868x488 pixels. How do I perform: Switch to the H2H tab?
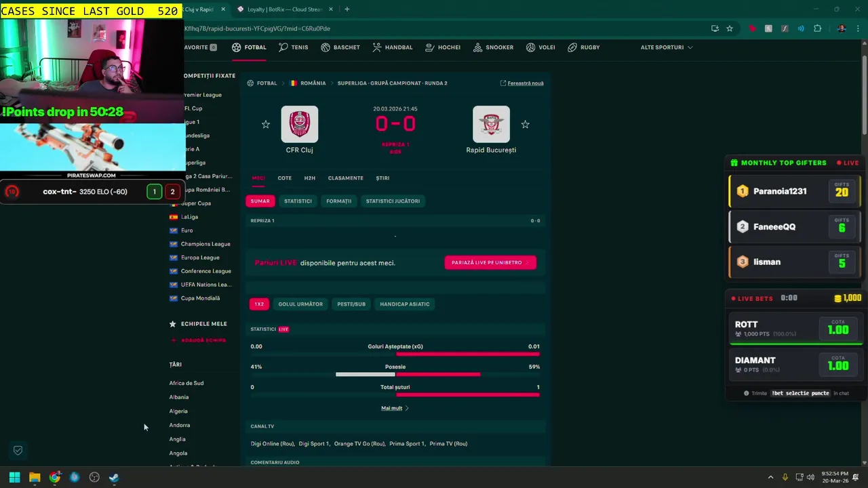309,178
